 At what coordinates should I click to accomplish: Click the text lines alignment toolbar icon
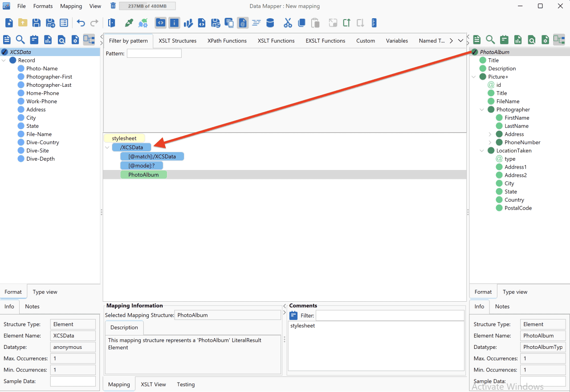click(x=256, y=23)
